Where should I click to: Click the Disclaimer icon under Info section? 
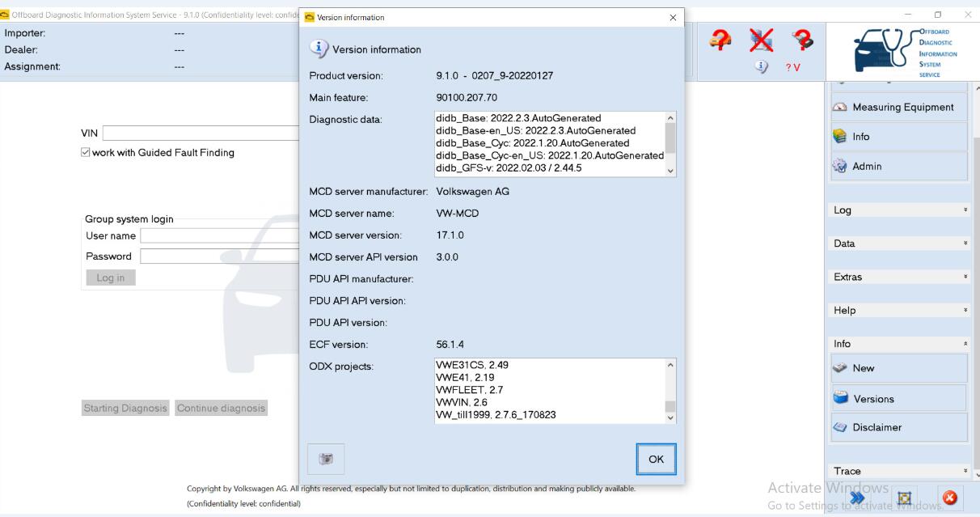tap(840, 427)
